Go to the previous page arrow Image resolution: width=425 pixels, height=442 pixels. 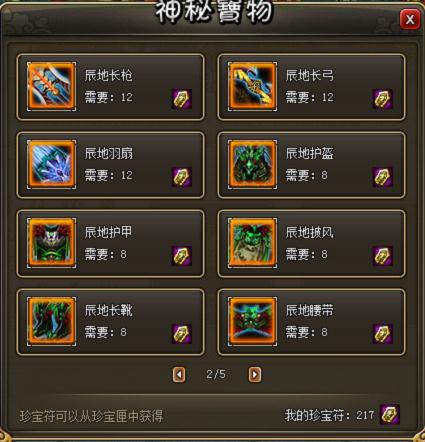pos(179,375)
